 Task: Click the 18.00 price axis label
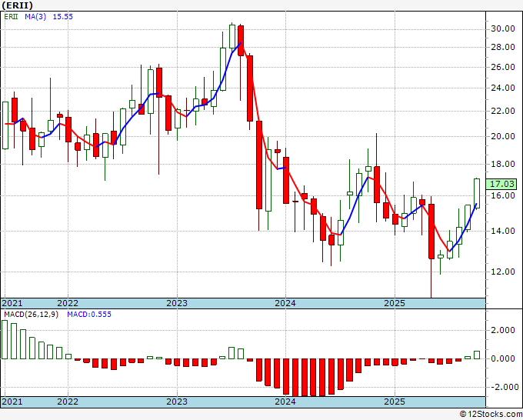click(503, 164)
